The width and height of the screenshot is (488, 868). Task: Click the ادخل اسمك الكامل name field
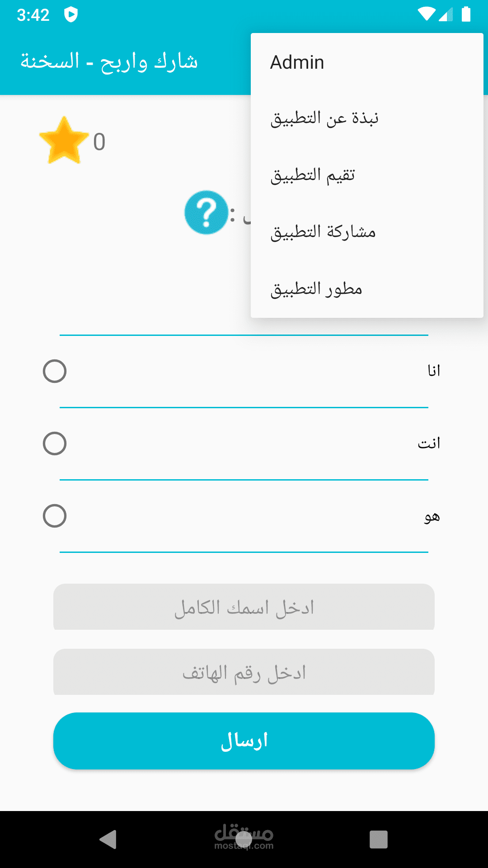point(244,607)
